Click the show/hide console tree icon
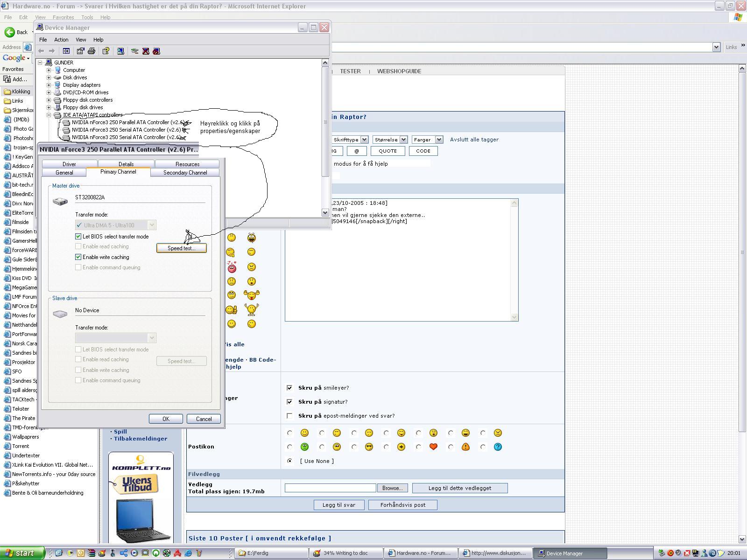Viewport: 747px width, 560px height. pyautogui.click(x=66, y=51)
